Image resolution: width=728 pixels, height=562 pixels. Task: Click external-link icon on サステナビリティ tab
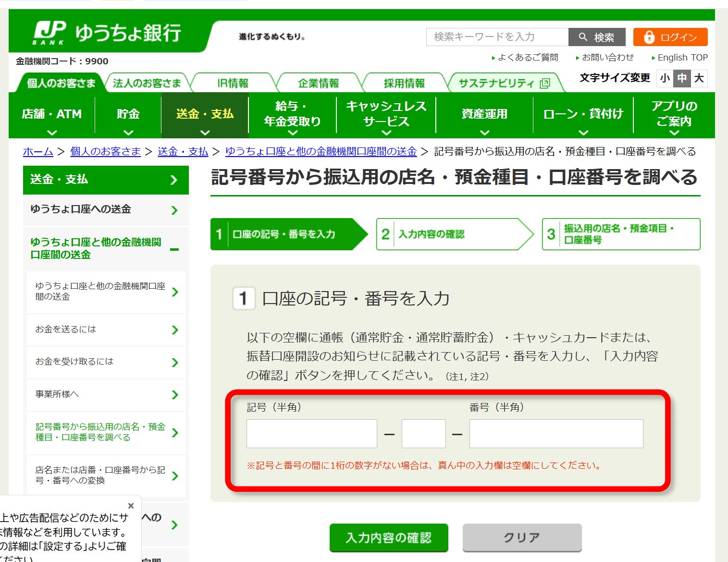tap(545, 84)
